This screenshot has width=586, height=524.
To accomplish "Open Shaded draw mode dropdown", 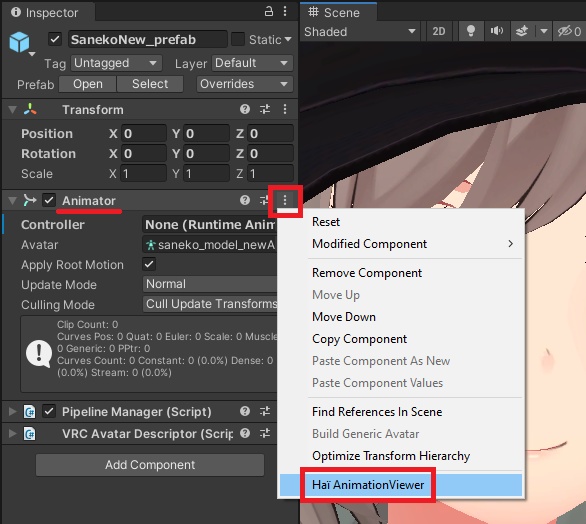I will tap(360, 31).
